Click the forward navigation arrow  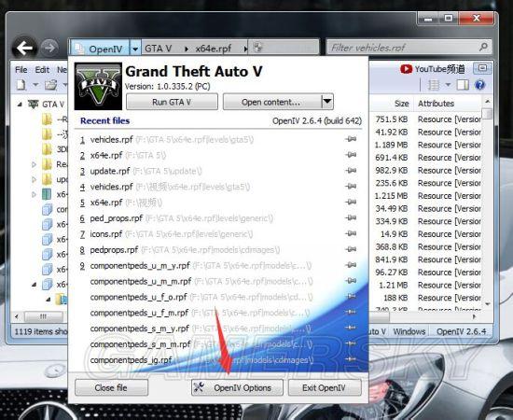coord(49,49)
